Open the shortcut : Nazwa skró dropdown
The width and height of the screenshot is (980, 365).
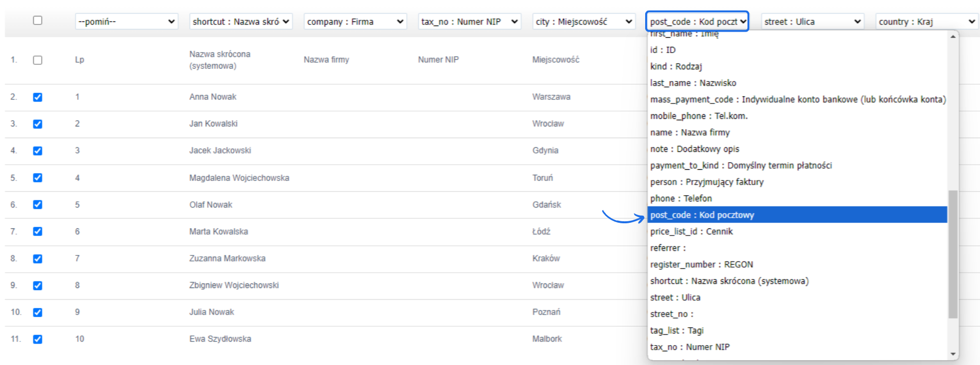click(241, 21)
